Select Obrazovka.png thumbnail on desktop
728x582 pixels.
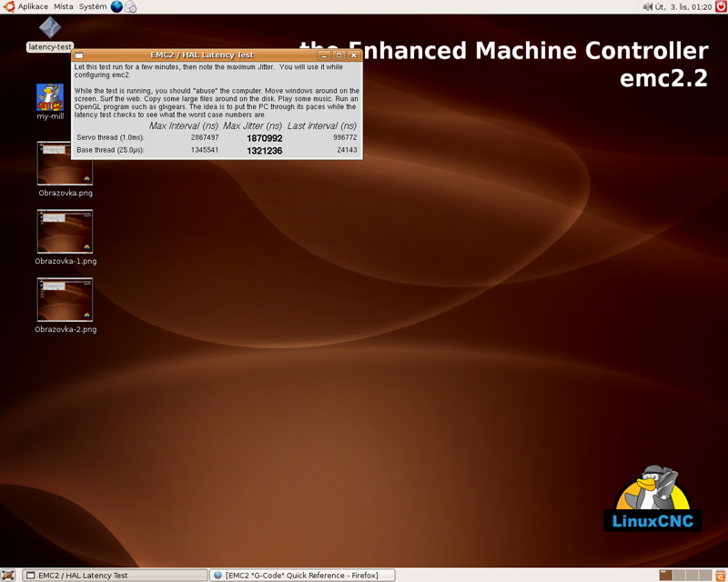[x=65, y=164]
